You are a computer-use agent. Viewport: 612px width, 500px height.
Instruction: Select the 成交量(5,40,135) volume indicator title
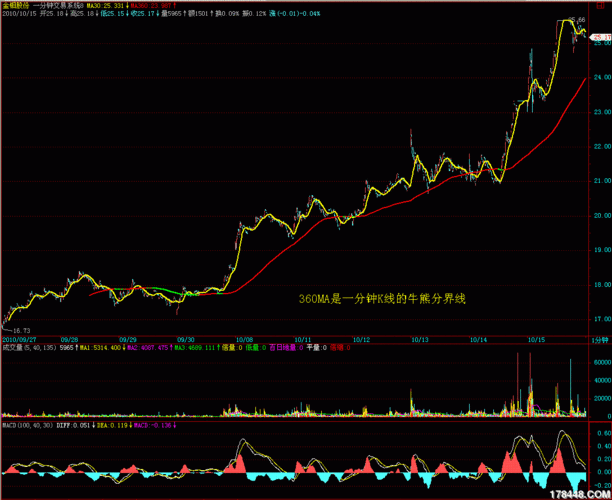[30, 348]
